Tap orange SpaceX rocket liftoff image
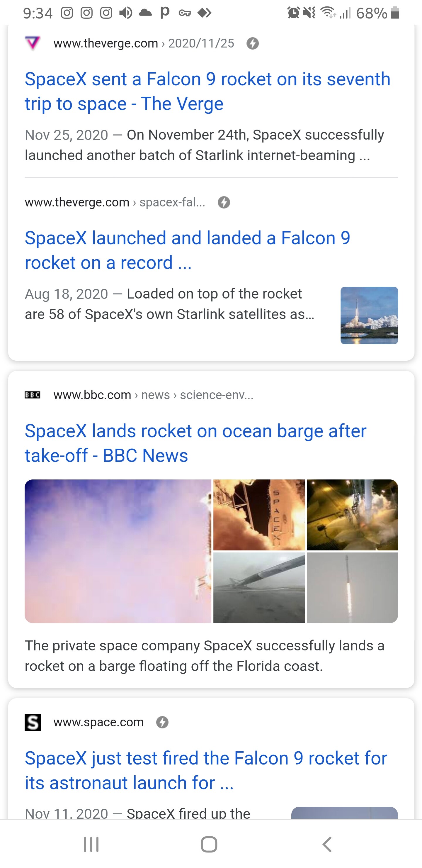Image resolution: width=422 pixels, height=868 pixels. (259, 515)
